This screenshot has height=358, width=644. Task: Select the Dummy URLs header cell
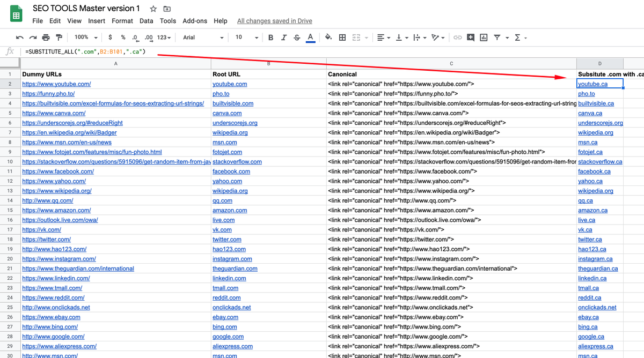116,74
